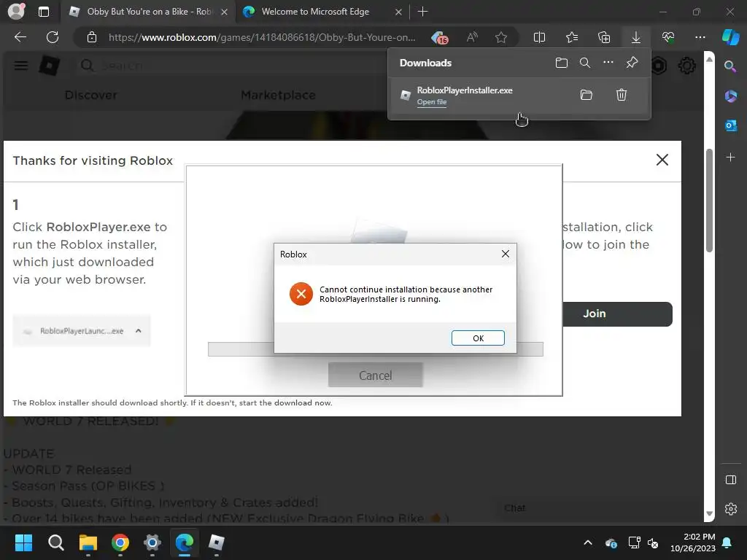Close the Welcome to Microsoft Edge tab
Viewport: 747px width, 560px height.
click(x=398, y=12)
